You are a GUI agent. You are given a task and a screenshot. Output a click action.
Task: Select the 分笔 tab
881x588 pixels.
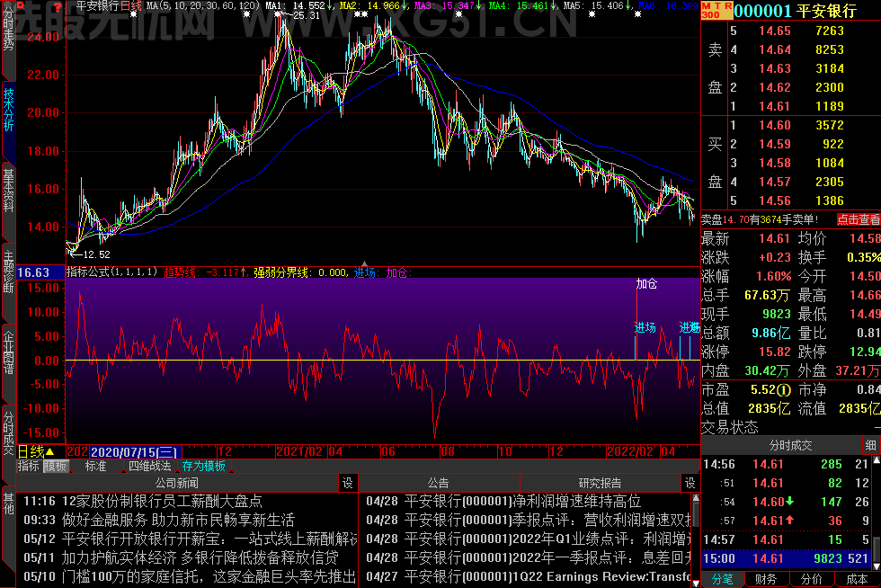(x=722, y=580)
